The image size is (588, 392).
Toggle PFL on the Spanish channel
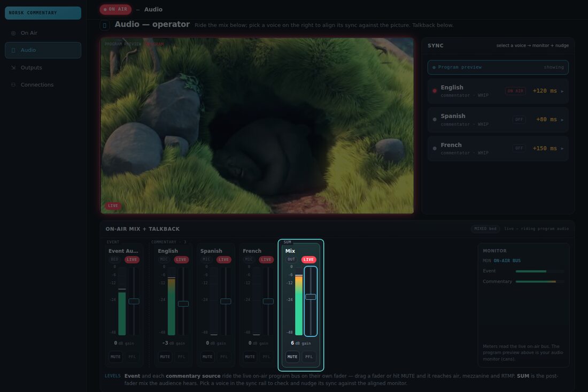click(224, 357)
